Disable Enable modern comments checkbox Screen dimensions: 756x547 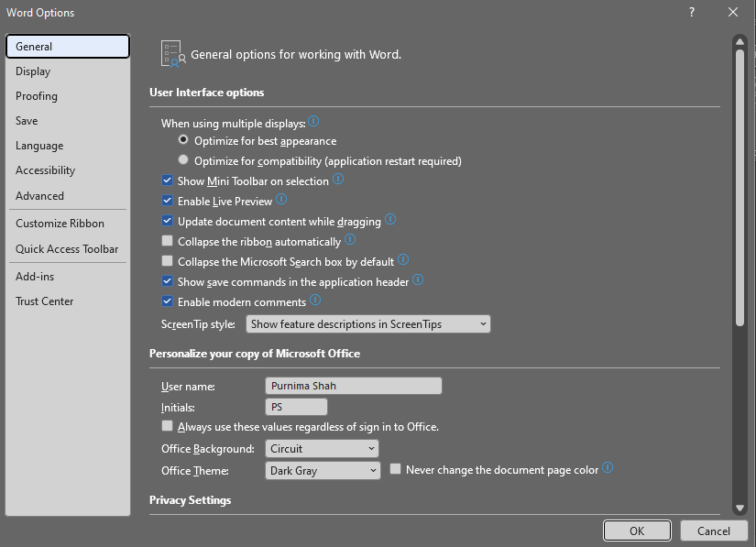click(x=168, y=301)
